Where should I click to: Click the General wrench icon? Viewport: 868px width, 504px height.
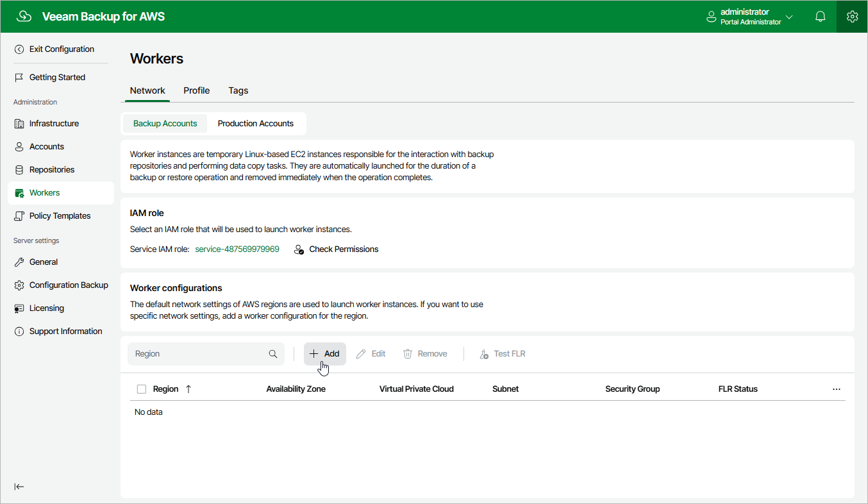19,262
